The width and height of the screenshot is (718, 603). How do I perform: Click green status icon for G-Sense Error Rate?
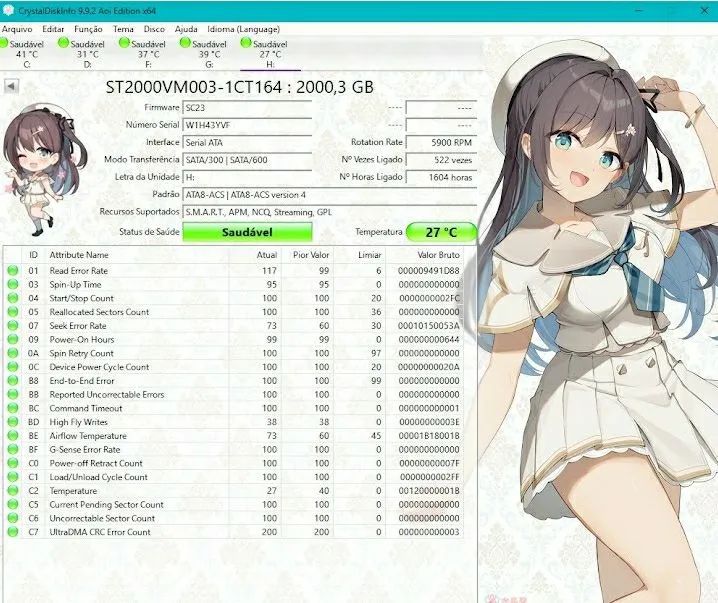[x=13, y=449]
